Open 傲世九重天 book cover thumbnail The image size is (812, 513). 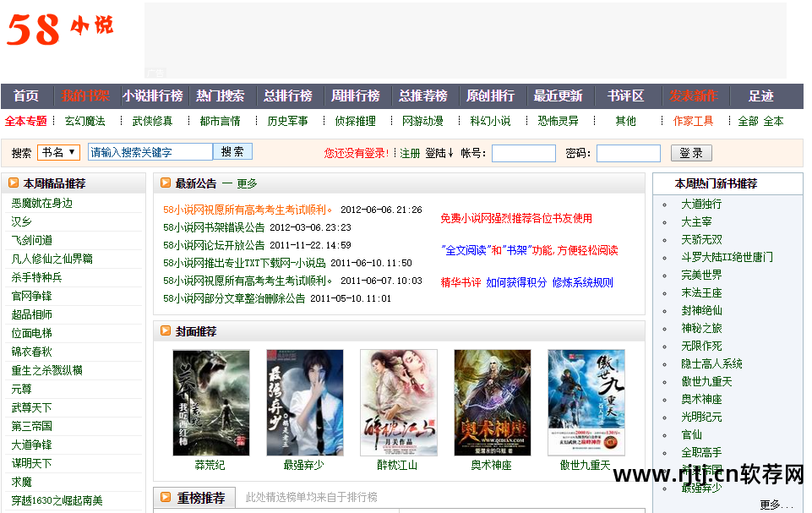(x=586, y=402)
